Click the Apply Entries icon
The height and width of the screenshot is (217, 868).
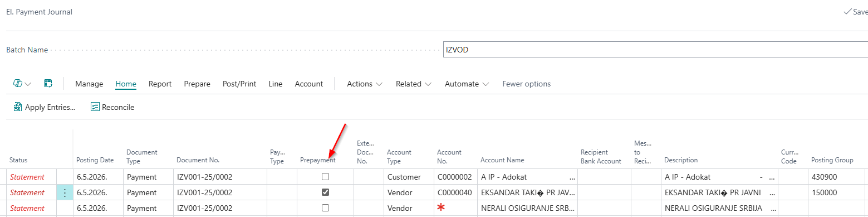click(x=18, y=107)
